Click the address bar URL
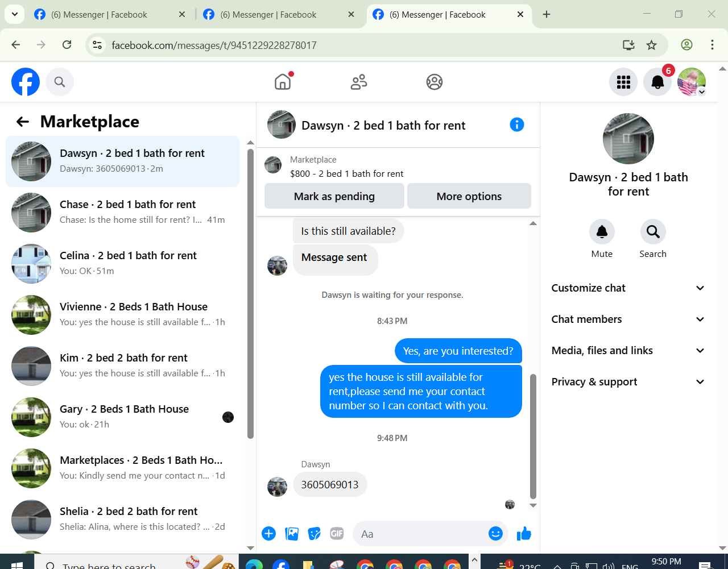The width and height of the screenshot is (728, 569). click(214, 45)
